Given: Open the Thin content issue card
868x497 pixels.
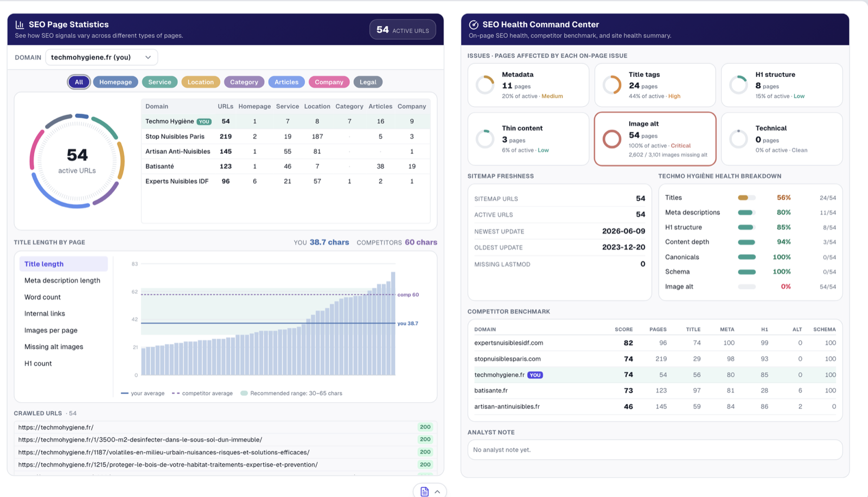Looking at the screenshot, I should coord(528,139).
